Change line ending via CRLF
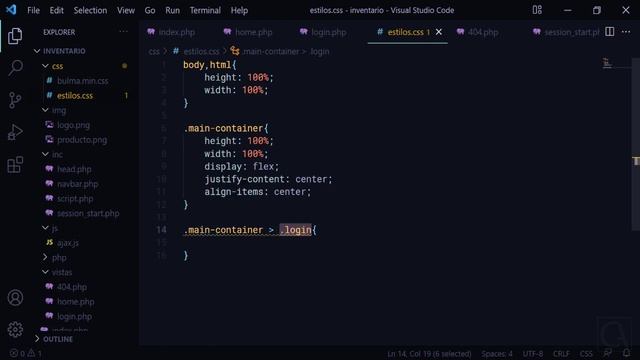Image resolution: width=640 pixels, height=360 pixels. pos(561,353)
